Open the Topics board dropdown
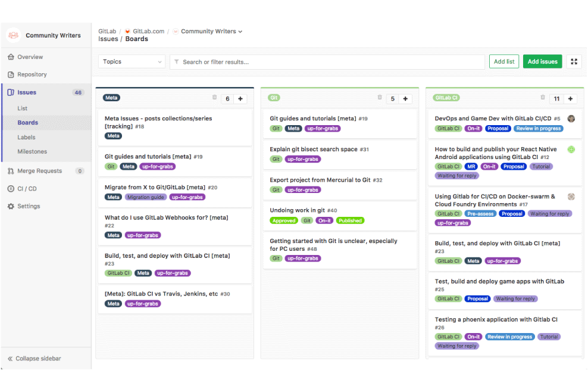The height and width of the screenshot is (392, 588). tap(132, 61)
